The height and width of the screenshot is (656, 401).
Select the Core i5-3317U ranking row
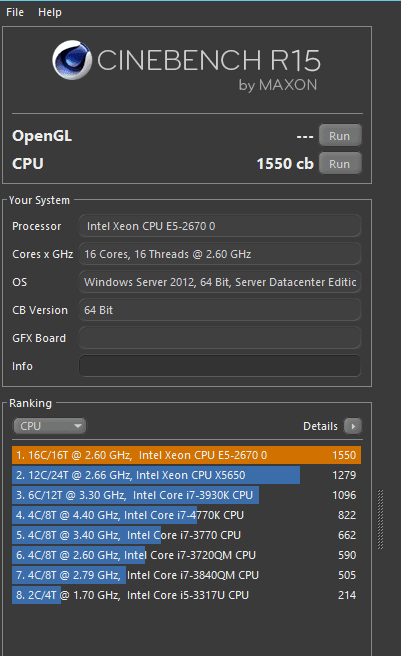pos(186,595)
